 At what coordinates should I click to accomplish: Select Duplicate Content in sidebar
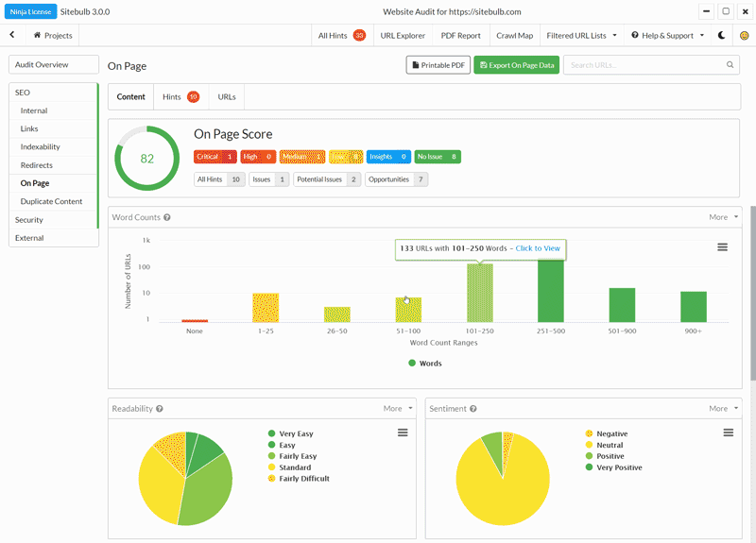point(51,201)
